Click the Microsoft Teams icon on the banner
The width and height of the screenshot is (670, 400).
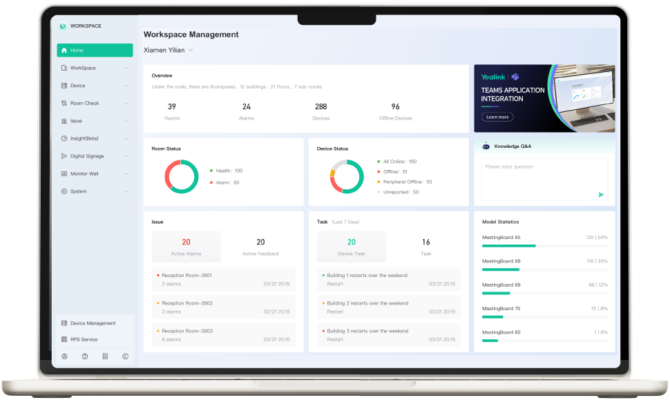[515, 77]
